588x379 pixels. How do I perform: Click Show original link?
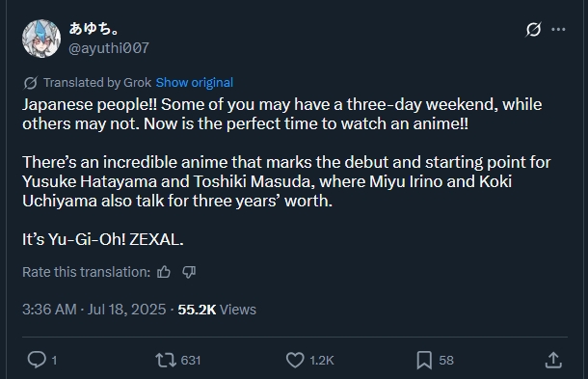click(195, 83)
